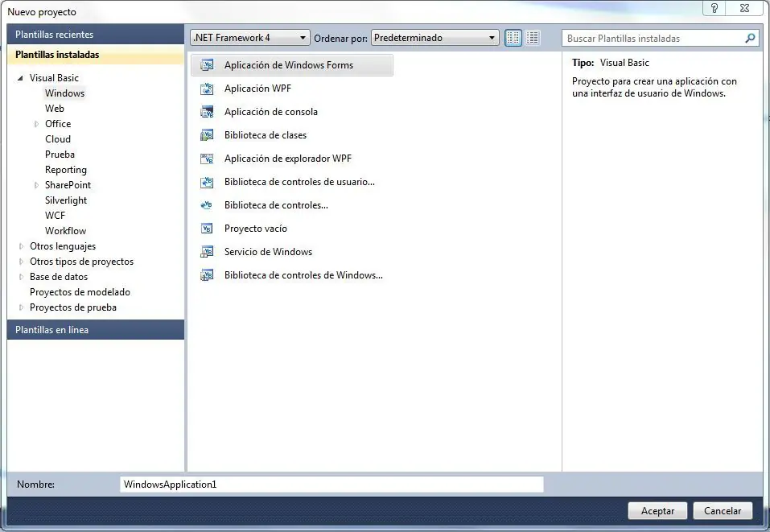The image size is (770, 532).
Task: Select the Aplicación de consola template name
Action: [271, 112]
